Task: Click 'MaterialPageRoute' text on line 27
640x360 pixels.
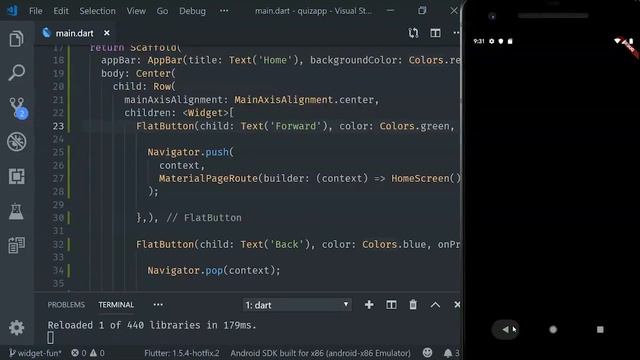Action: click(x=208, y=178)
